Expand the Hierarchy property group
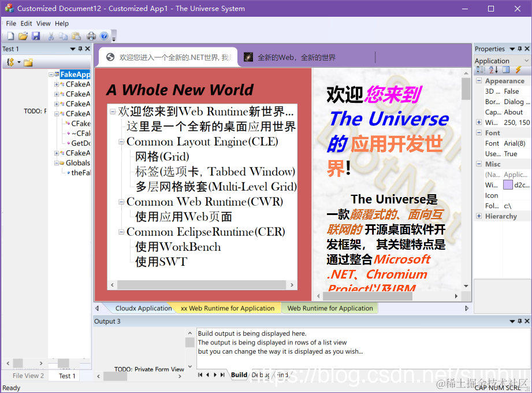The height and width of the screenshot is (393, 532). pos(479,216)
